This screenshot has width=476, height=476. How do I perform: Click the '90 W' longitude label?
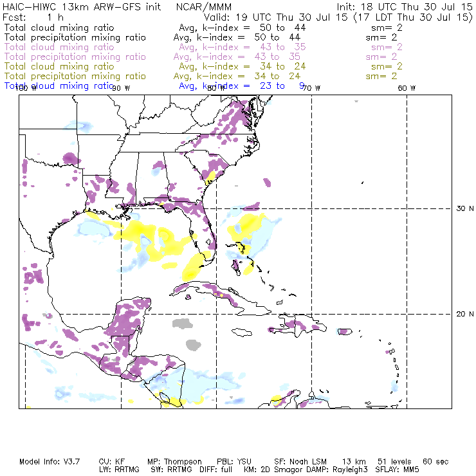tap(121, 88)
